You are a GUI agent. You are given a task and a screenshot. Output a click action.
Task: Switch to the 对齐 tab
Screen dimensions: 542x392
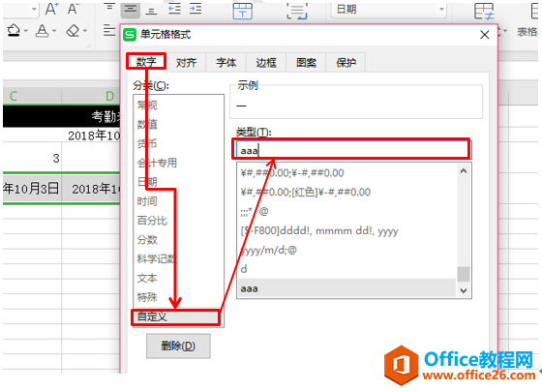coord(186,63)
